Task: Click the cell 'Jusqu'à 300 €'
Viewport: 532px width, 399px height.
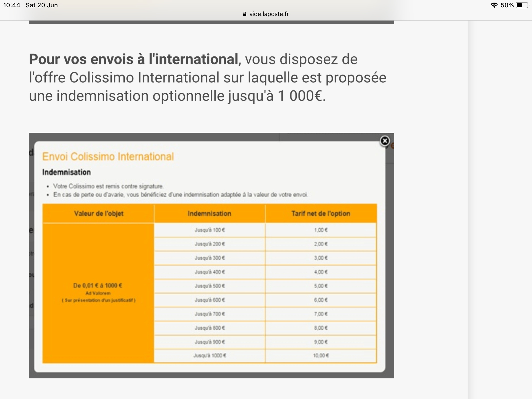Action: point(210,258)
